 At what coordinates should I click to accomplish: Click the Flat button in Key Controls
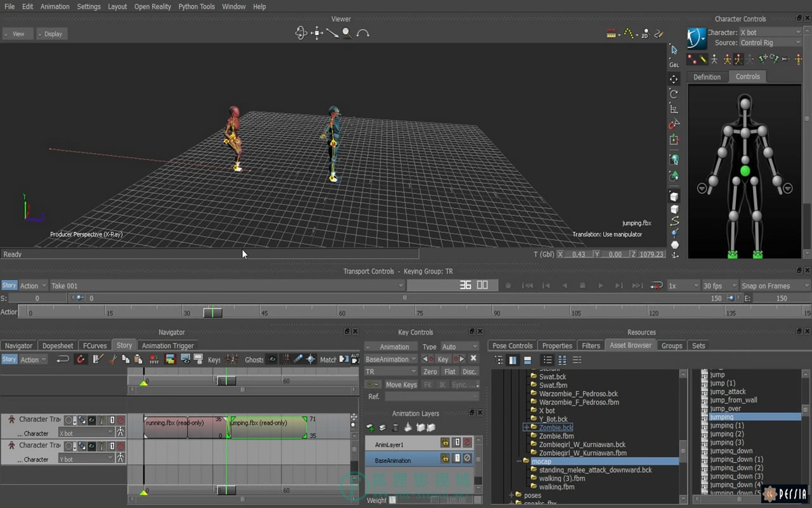coord(450,371)
